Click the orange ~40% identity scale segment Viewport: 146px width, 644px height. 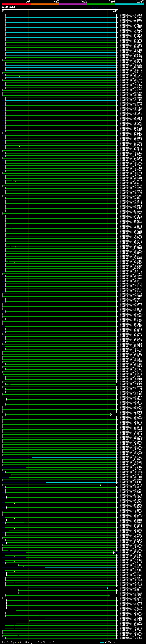click(45, 4)
